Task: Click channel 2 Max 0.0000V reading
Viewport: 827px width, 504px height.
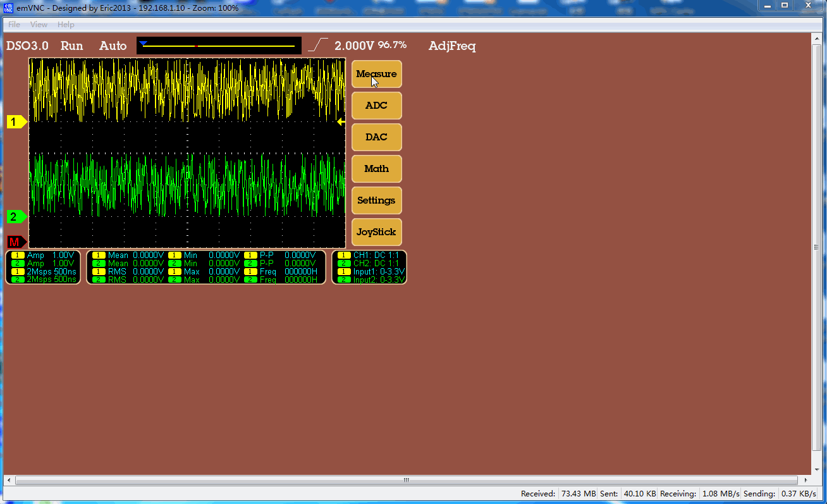Action: [x=204, y=280]
